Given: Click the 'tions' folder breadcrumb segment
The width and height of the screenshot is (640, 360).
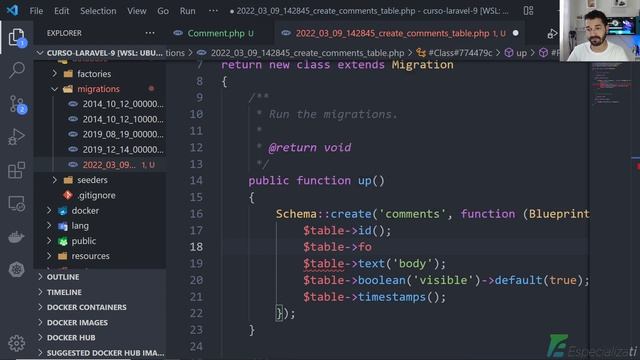Looking at the screenshot, I should (x=175, y=53).
